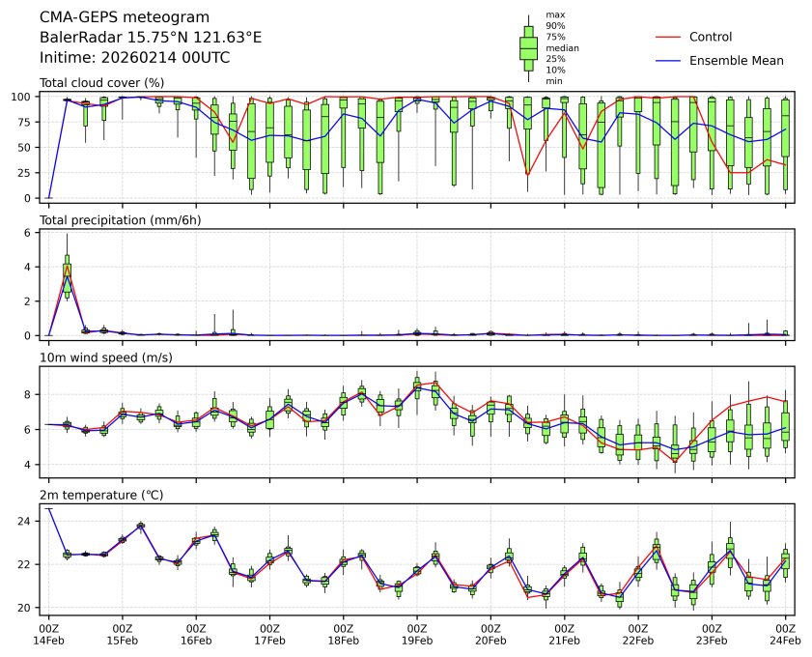Image resolution: width=812 pixels, height=657 pixels.
Task: Click the 10m wind speed panel title
Action: pyautogui.click(x=103, y=357)
